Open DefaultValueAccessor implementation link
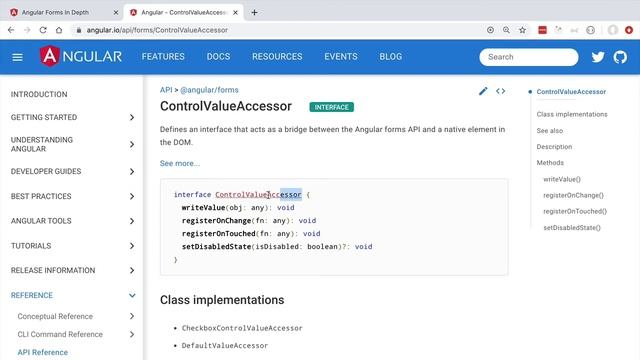This screenshot has width=640, height=360. [x=225, y=346]
